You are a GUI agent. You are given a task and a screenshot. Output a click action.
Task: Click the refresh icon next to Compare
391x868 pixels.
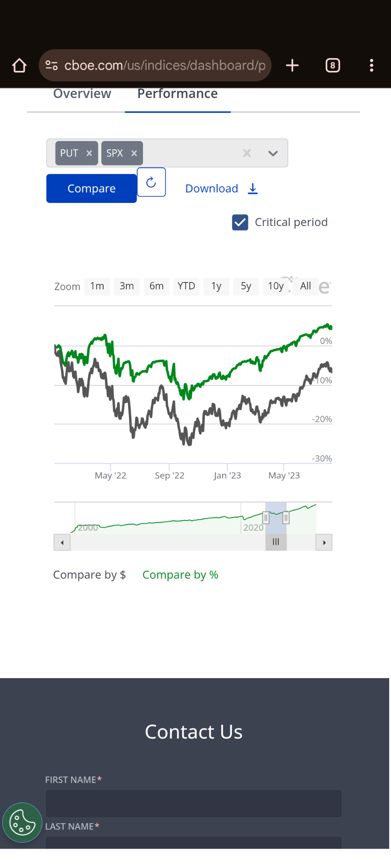pos(151,182)
